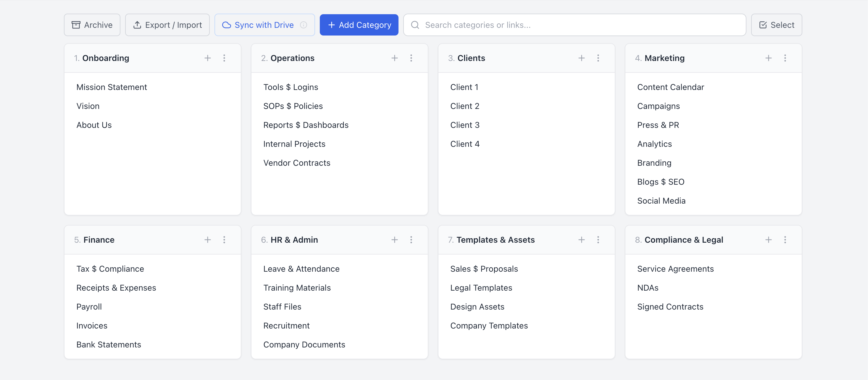Image resolution: width=868 pixels, height=380 pixels.
Task: Open the HR & Admin three-dot menu
Action: pos(411,240)
